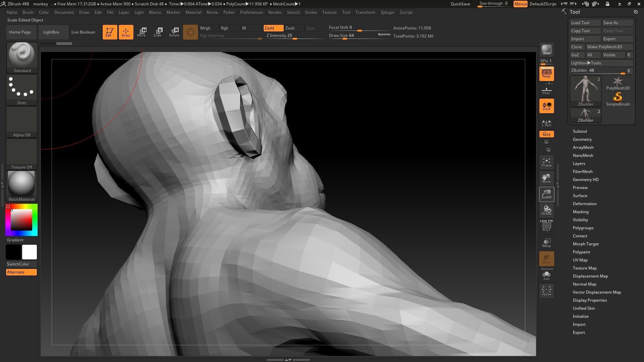
Task: Open the Alpha menu
Action: 12,12
